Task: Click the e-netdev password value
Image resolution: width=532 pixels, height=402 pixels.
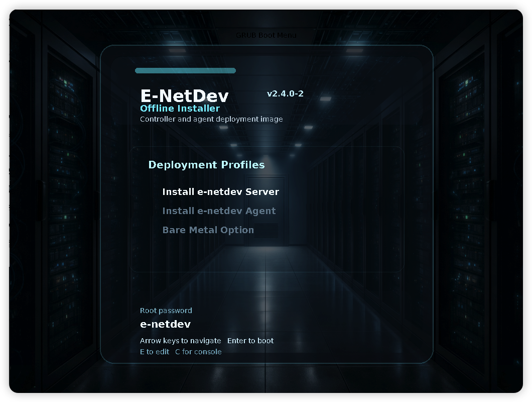Action: 165,324
